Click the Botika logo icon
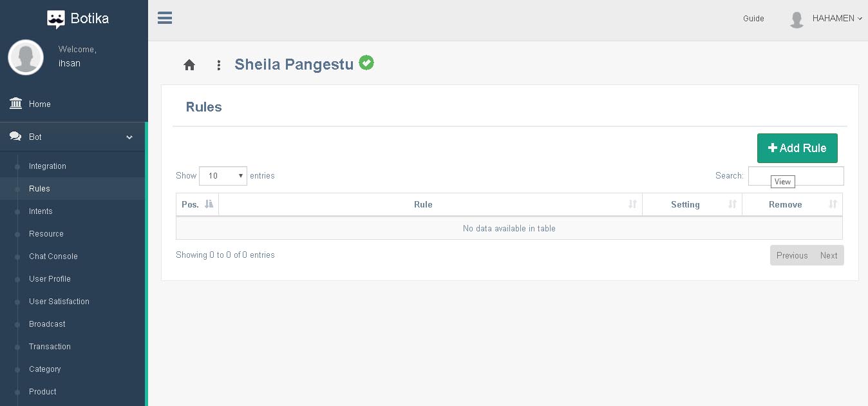Image resolution: width=868 pixels, height=406 pixels. pyautogui.click(x=56, y=19)
